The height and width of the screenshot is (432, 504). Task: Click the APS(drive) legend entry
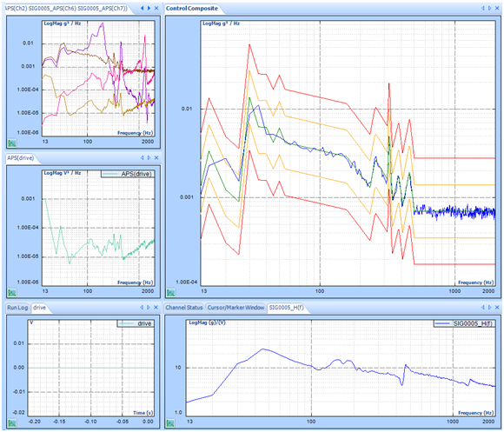pos(128,174)
